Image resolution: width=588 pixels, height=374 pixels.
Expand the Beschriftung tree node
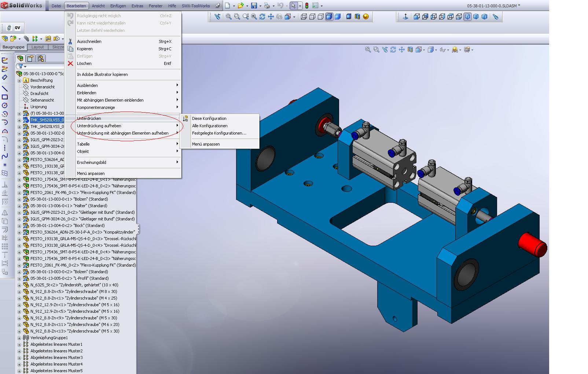pos(19,80)
